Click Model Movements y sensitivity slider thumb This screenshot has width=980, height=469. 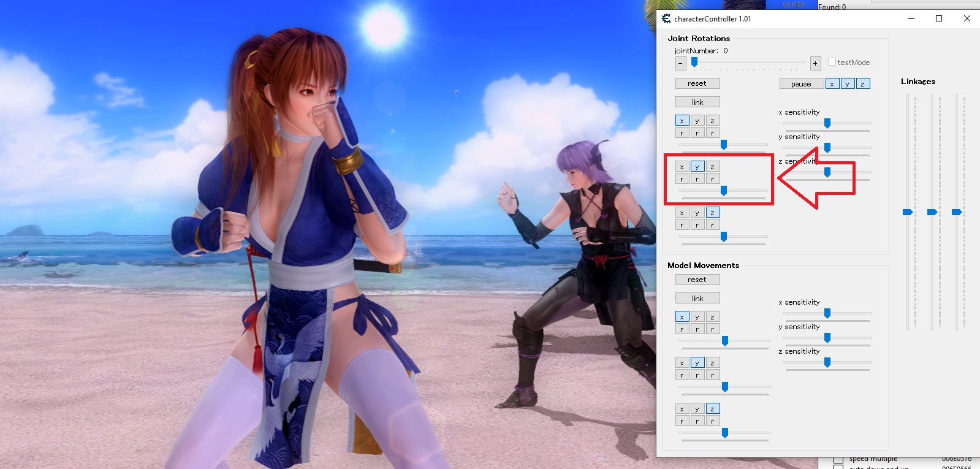point(827,338)
